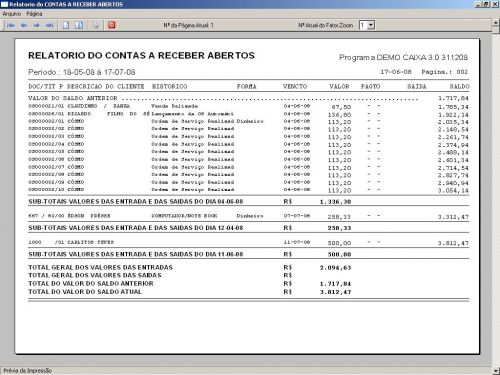
Task: Click the 'Pagina.: 002' text
Action: point(445,72)
